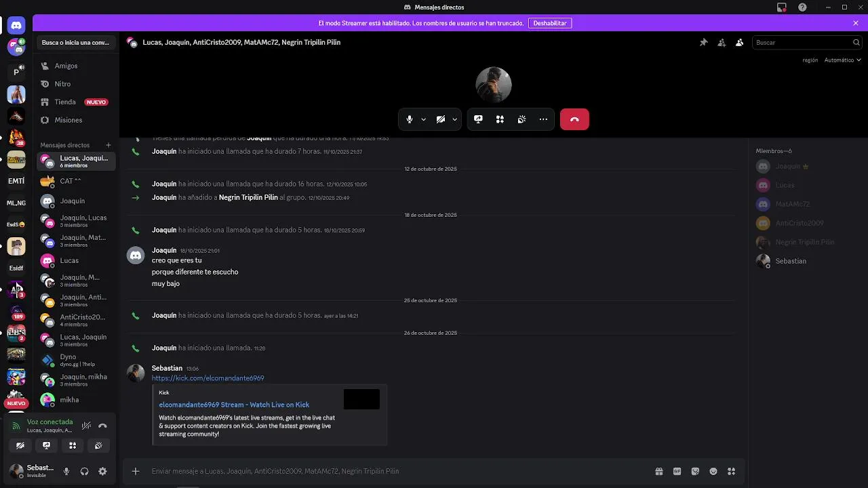868x488 pixels.
Task: Open Discord home direct messages icon
Action: tap(16, 25)
